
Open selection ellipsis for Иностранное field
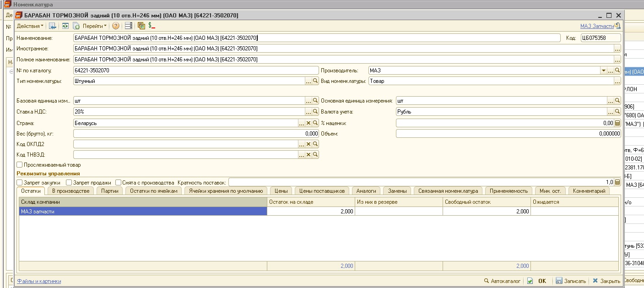[x=617, y=49]
